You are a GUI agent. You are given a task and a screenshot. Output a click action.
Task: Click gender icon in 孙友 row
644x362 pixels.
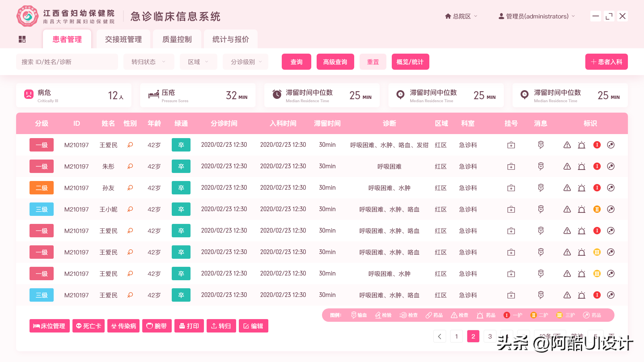click(x=130, y=188)
